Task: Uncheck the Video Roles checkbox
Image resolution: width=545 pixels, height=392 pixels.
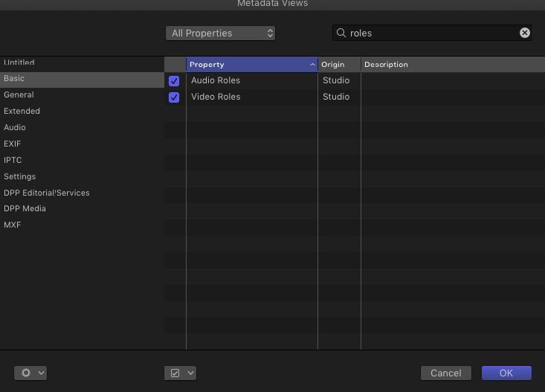Action: coord(174,97)
